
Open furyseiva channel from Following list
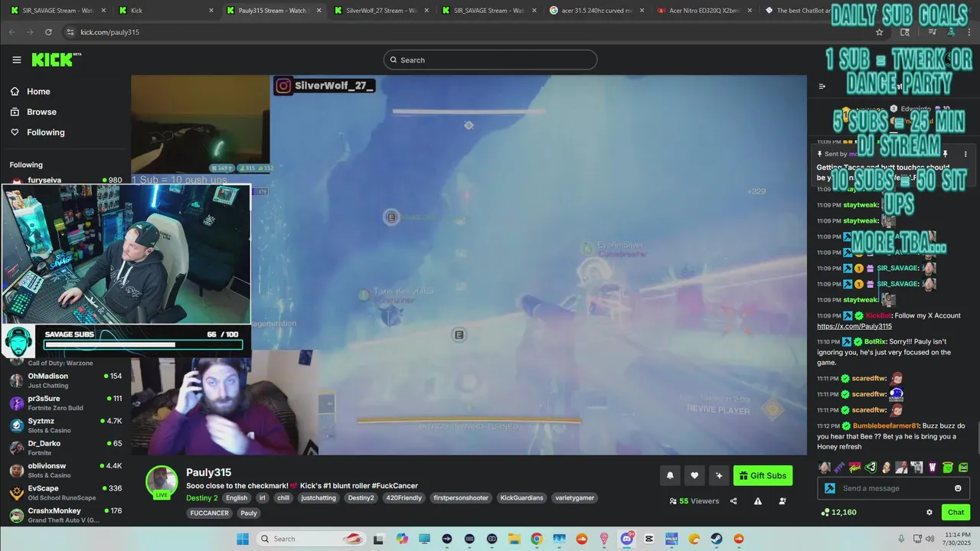pyautogui.click(x=65, y=181)
